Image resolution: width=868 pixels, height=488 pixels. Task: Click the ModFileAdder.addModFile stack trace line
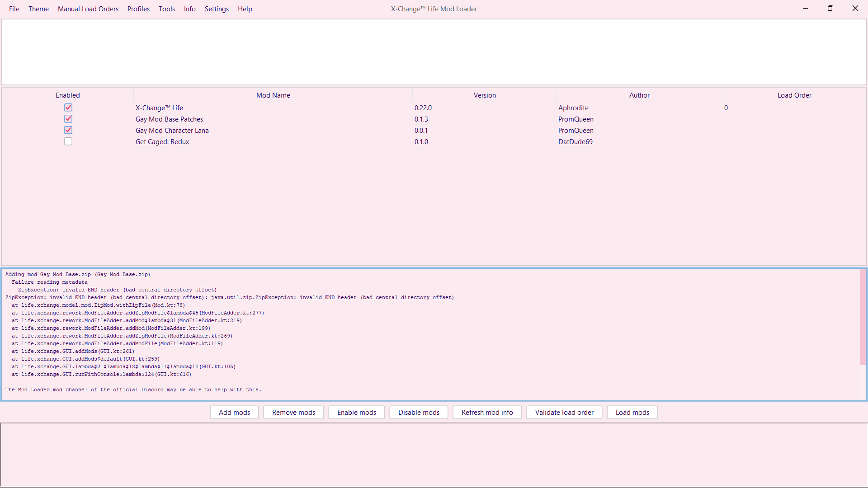118,343
